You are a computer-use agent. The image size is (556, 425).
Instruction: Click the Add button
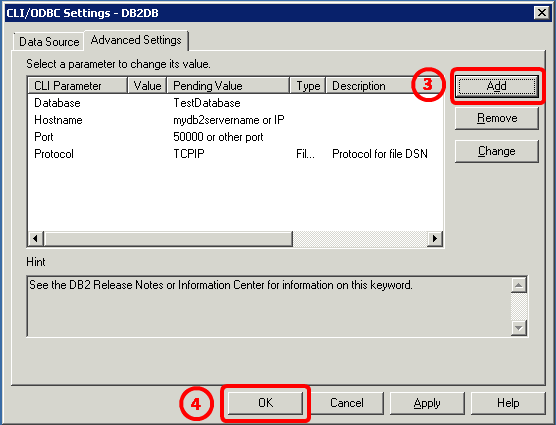click(496, 86)
